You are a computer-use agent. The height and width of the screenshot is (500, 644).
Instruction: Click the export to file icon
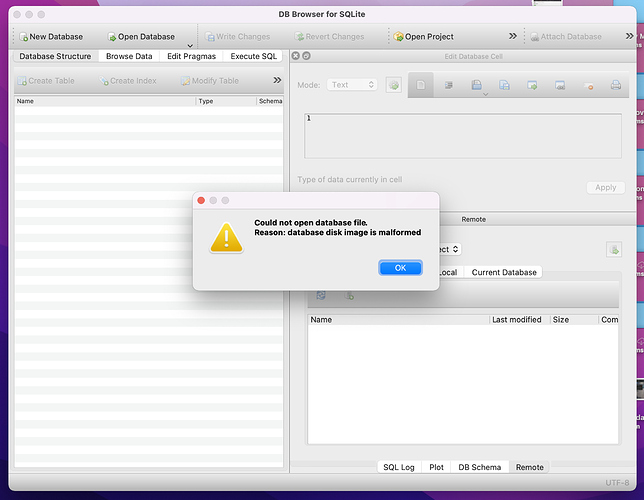point(560,85)
